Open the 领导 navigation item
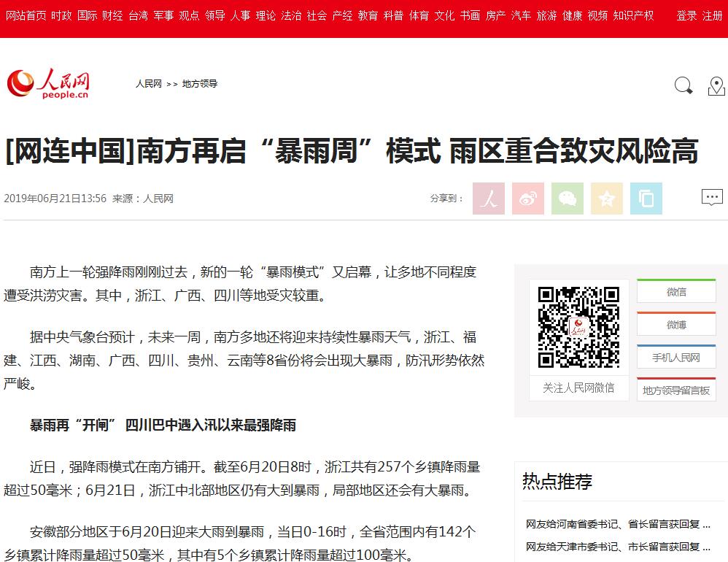This screenshot has width=728, height=562. [215, 16]
